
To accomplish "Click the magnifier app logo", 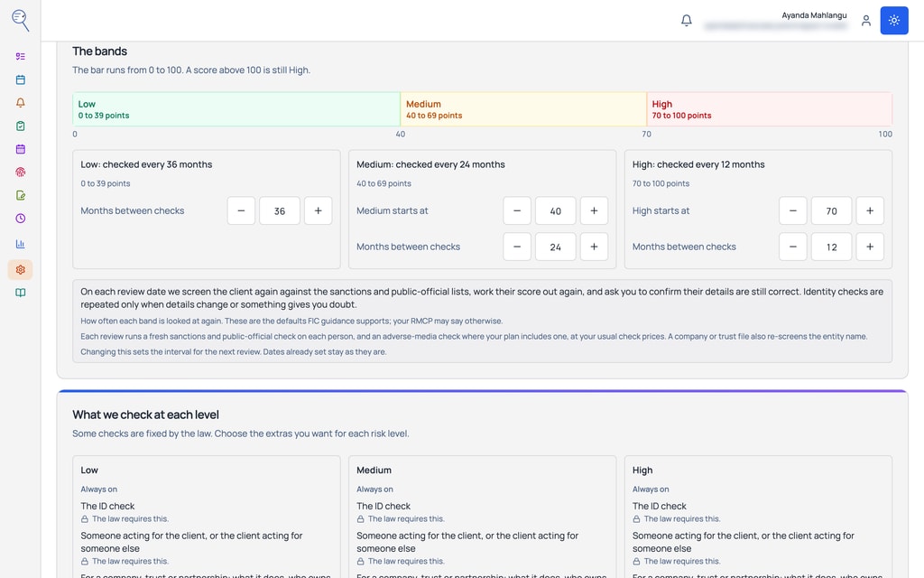I will 20,20.
